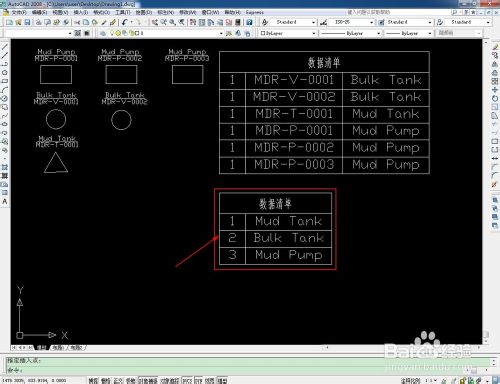Select the Rectangle draw tool
The width and height of the screenshot is (500, 384).
pos(5,81)
